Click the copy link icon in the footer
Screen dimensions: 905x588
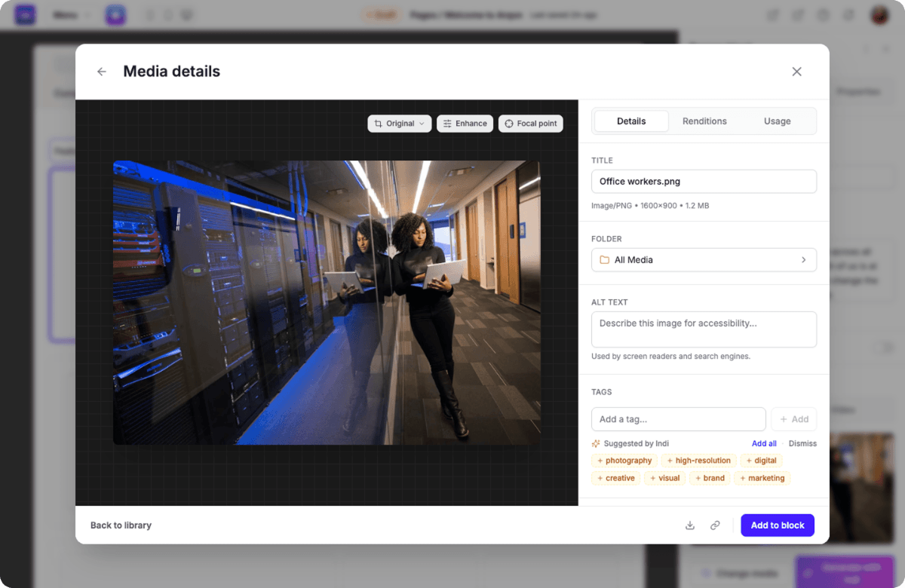coord(715,525)
